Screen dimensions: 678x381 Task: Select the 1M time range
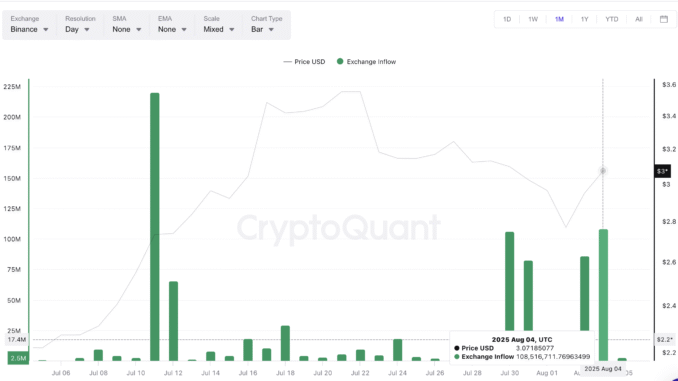[559, 19]
